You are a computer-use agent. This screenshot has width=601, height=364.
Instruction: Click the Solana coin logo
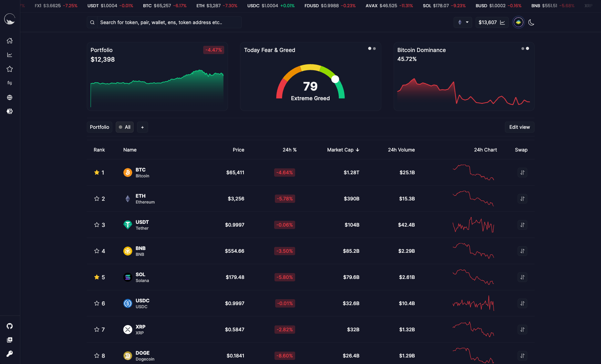(x=128, y=277)
